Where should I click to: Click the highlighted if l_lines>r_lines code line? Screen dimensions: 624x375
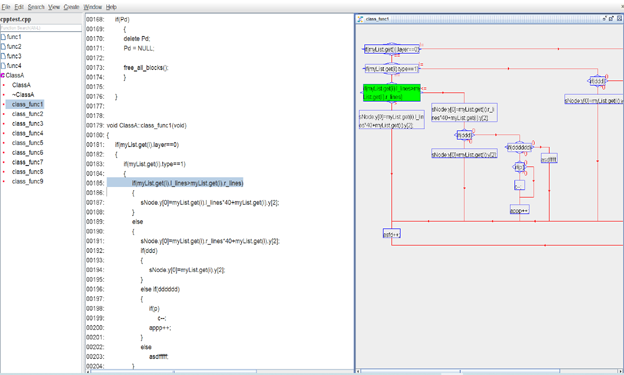(175, 183)
